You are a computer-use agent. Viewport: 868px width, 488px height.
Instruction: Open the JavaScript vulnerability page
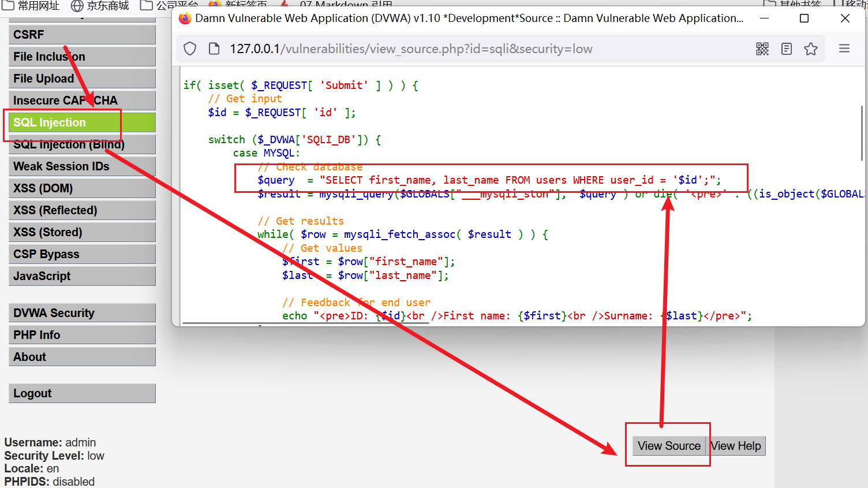point(82,276)
